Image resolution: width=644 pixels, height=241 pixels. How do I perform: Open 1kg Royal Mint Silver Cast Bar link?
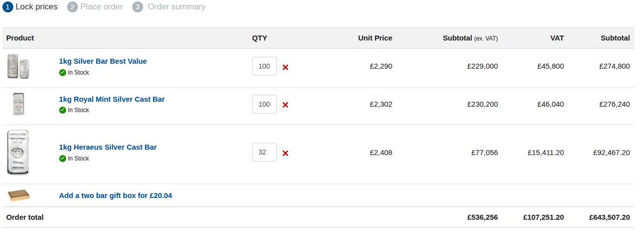pos(112,99)
